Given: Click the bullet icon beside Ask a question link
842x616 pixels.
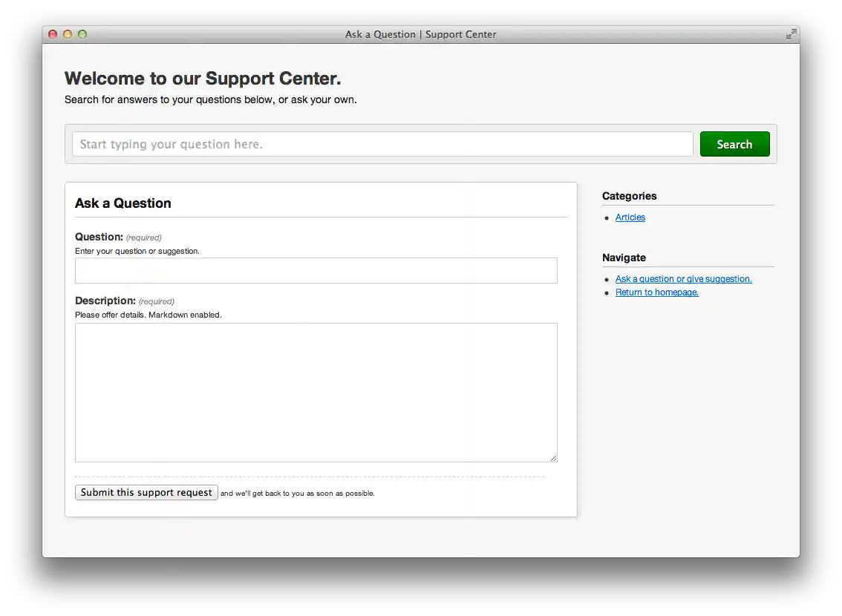Looking at the screenshot, I should pyautogui.click(x=607, y=279).
